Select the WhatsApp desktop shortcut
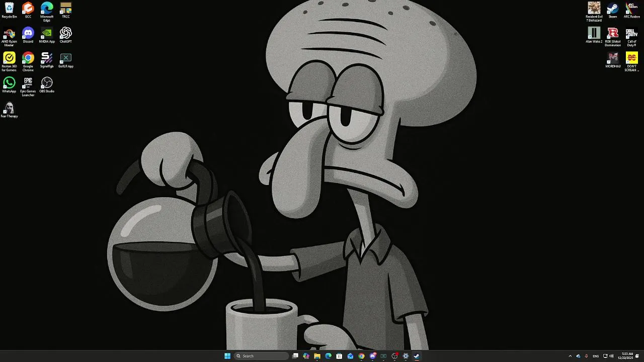This screenshot has width=644, height=362. coord(9,84)
